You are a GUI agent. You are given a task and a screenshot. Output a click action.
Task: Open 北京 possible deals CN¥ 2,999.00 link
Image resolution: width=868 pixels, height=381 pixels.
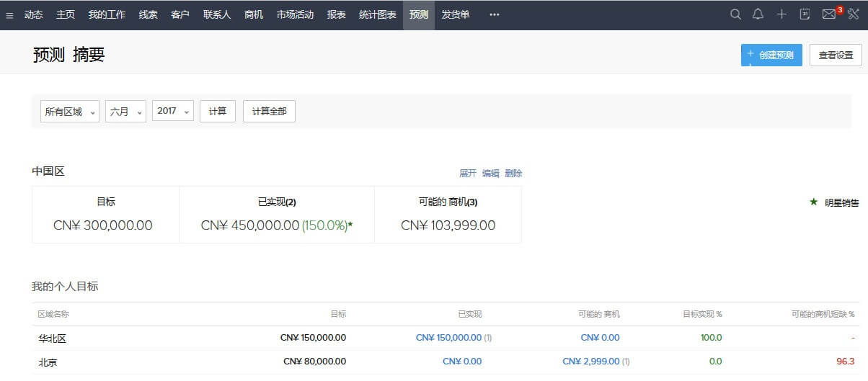tap(591, 362)
